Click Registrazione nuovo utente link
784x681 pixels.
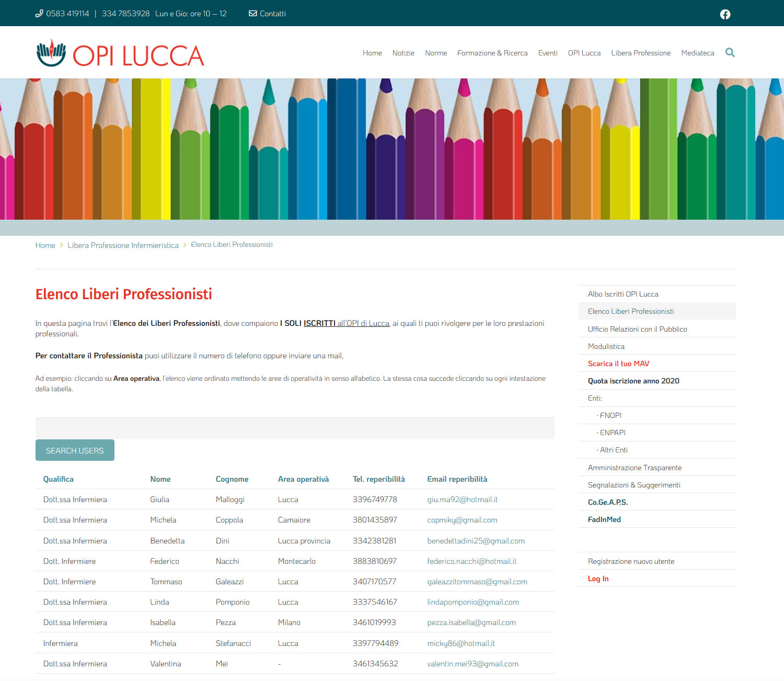[631, 561]
